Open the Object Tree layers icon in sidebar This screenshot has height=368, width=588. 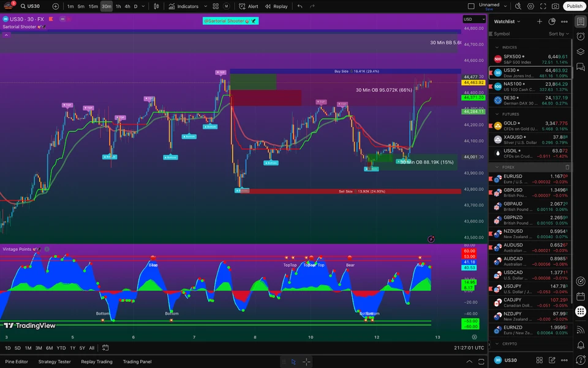pyautogui.click(x=580, y=52)
